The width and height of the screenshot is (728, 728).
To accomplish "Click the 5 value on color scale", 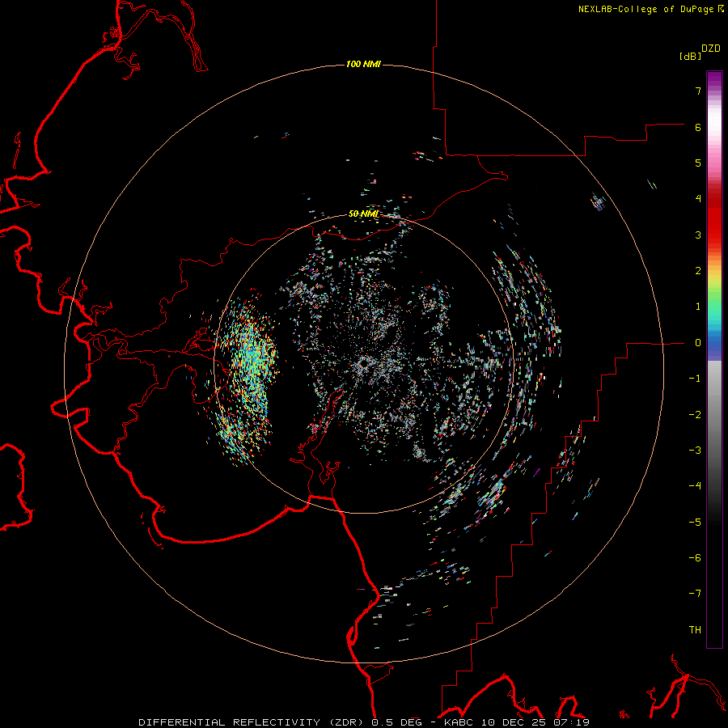I will (698, 163).
